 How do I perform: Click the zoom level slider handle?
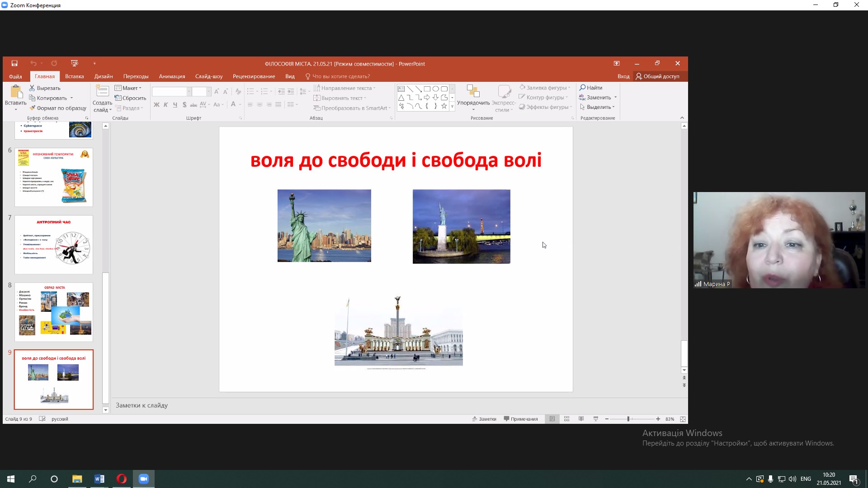(x=628, y=419)
